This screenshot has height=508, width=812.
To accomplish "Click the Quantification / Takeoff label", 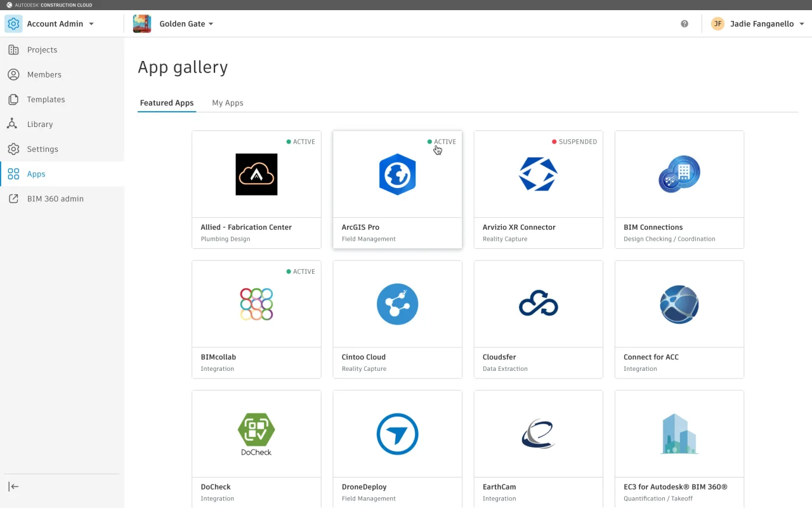I will pos(658,498).
